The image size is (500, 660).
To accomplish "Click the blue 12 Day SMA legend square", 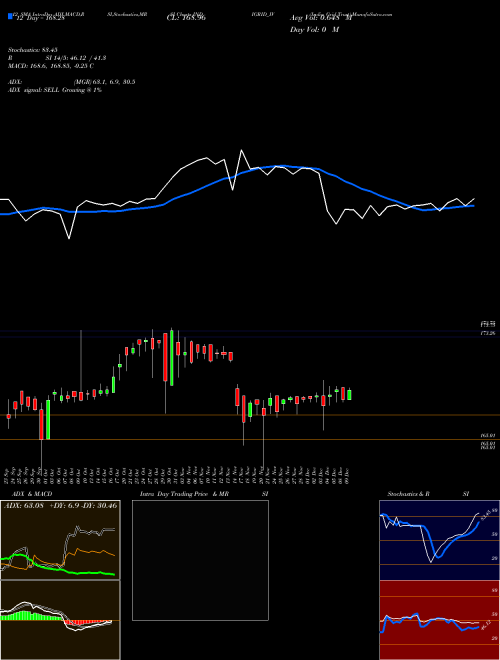I will click(x=10, y=17).
